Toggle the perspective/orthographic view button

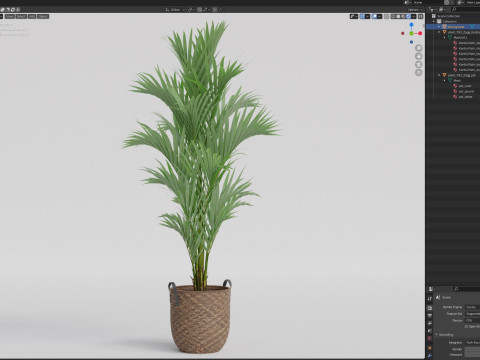pos(419,73)
